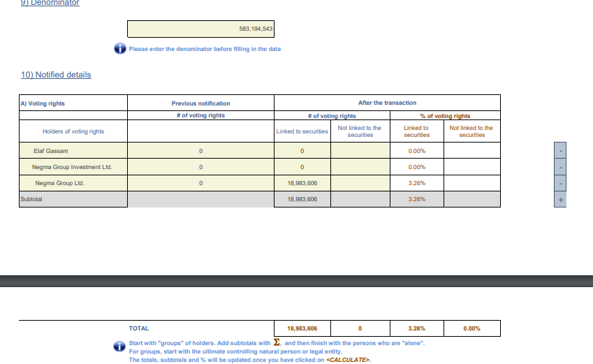Click the info icon beside denominator hint
The image size is (593, 364).
[120, 48]
